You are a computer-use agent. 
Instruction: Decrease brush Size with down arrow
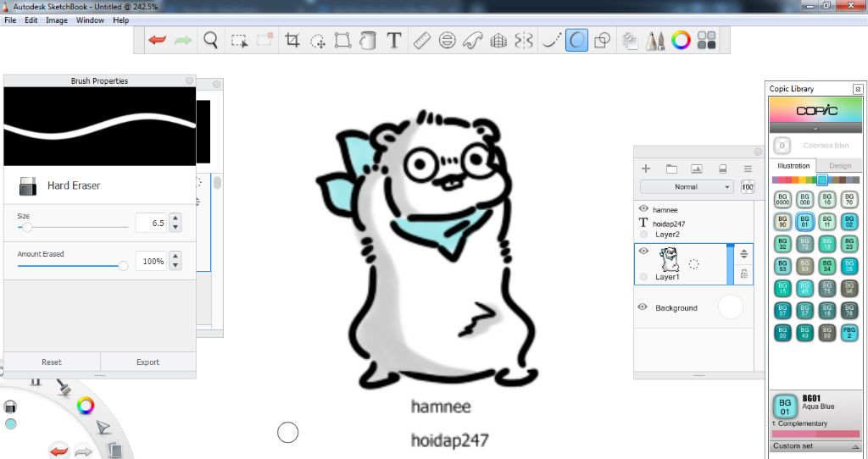175,227
